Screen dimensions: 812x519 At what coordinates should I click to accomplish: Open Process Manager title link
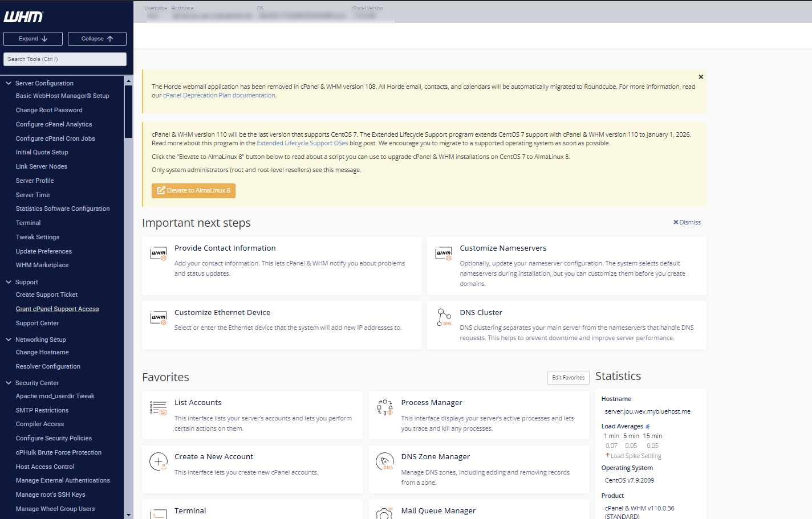point(432,402)
